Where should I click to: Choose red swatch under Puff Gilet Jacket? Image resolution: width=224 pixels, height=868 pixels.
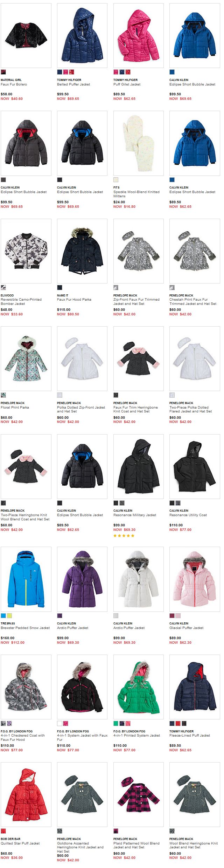pyautogui.click(x=128, y=72)
